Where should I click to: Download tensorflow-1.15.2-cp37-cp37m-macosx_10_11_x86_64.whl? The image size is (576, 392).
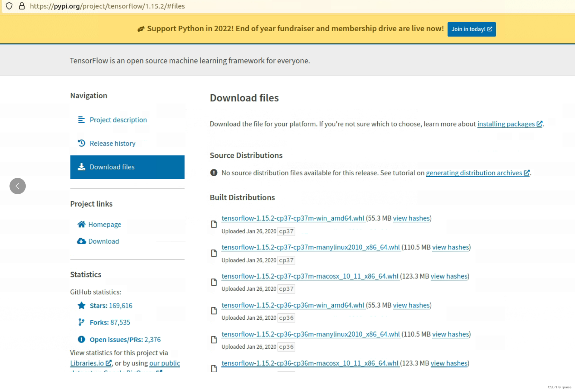point(310,277)
